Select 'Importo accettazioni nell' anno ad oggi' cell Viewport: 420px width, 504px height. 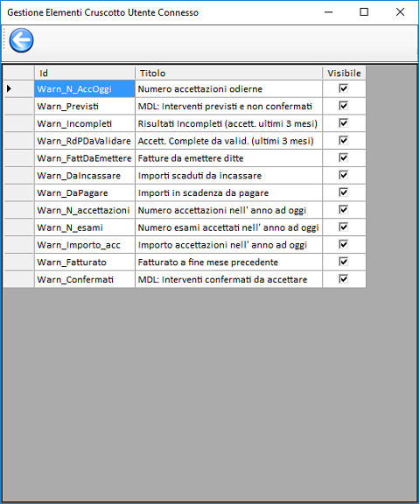228,245
